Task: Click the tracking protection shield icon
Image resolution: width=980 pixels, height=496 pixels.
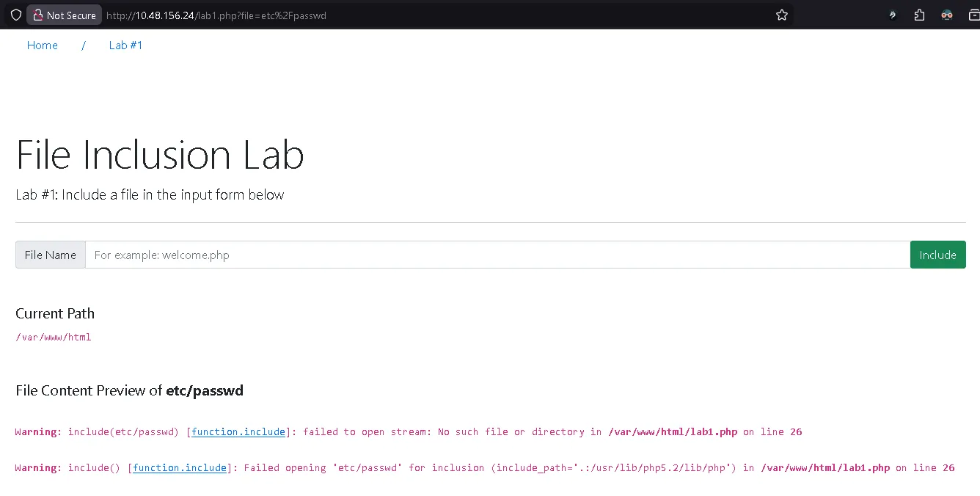Action: (x=15, y=15)
